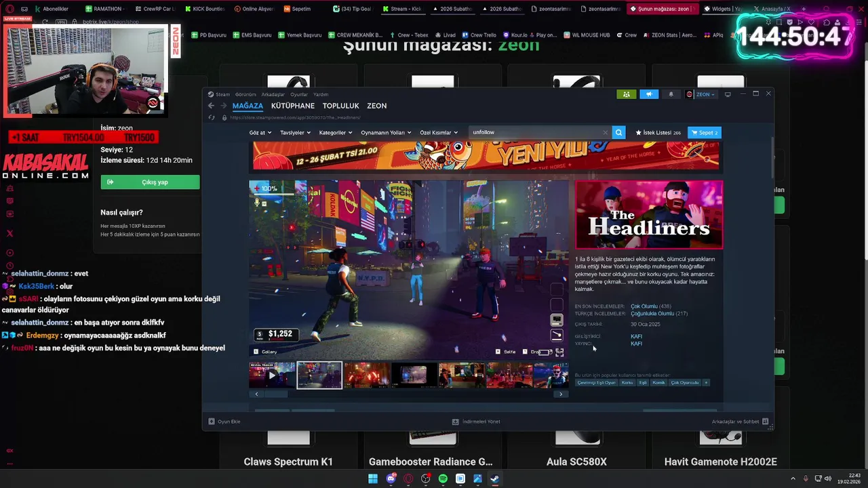Viewport: 868px width, 488px height.
Task: Clear the store search field text
Action: tap(605, 133)
